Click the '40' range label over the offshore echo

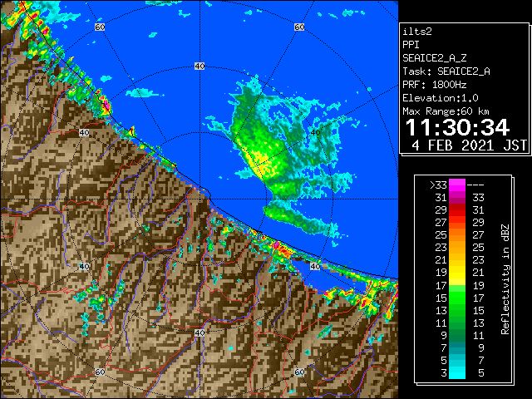315,133
